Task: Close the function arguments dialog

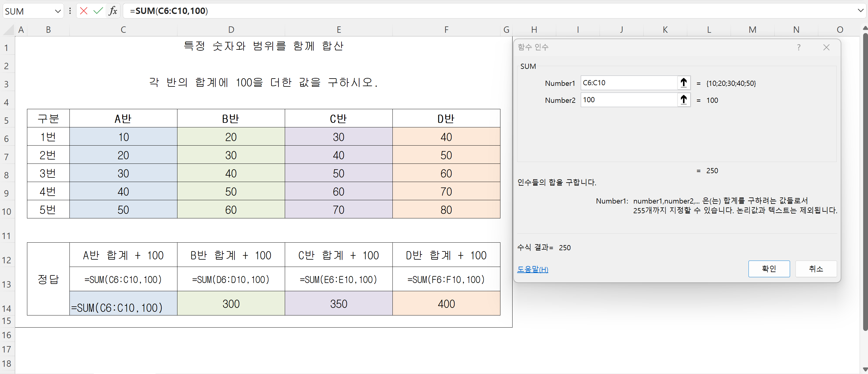Action: tap(826, 48)
